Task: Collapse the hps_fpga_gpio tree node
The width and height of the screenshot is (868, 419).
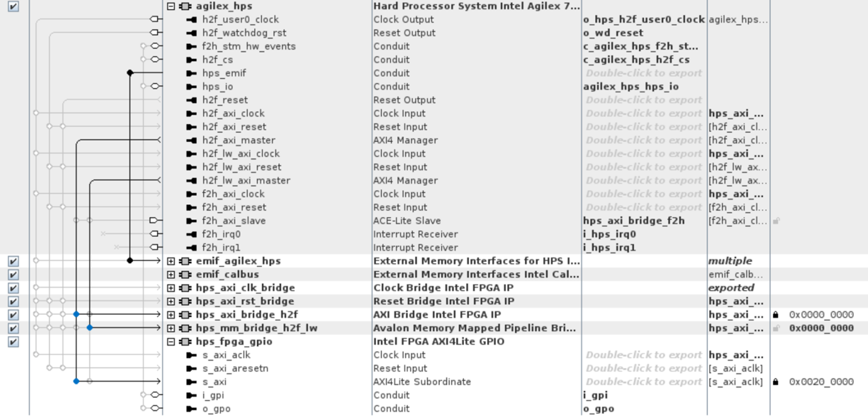Action: pyautogui.click(x=171, y=342)
